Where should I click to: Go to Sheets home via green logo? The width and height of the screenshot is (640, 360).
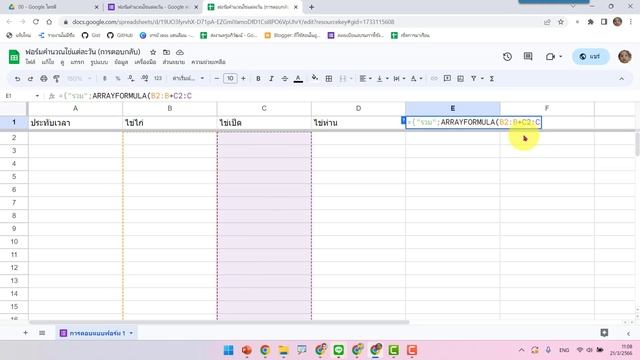(x=14, y=57)
